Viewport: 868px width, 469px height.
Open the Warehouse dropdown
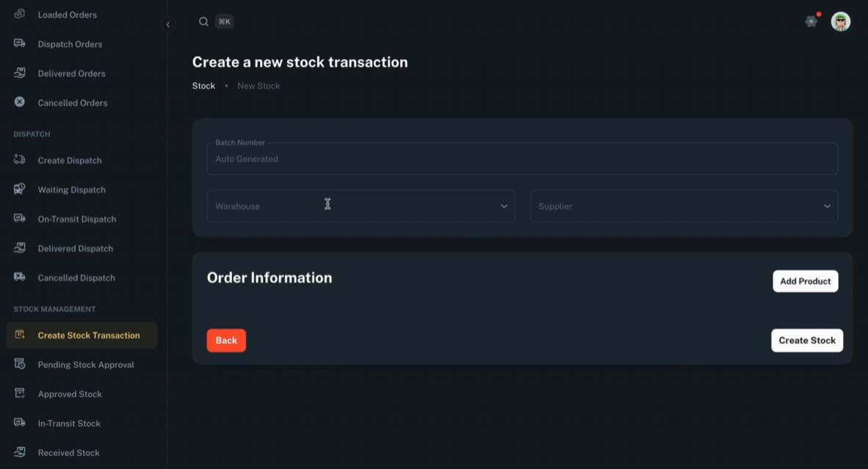361,206
